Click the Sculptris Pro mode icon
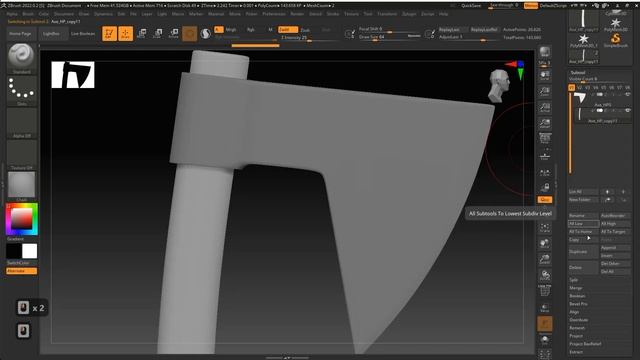 pyautogui.click(x=206, y=33)
